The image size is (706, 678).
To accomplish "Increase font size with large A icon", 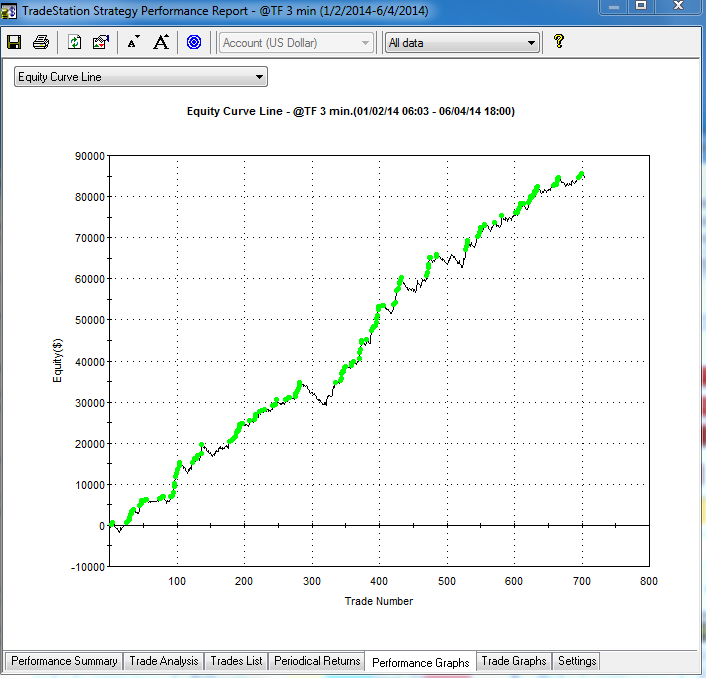I will tap(161, 42).
